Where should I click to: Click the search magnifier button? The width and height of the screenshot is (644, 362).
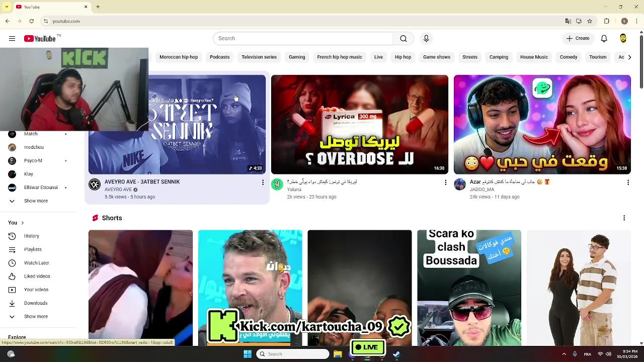(404, 39)
